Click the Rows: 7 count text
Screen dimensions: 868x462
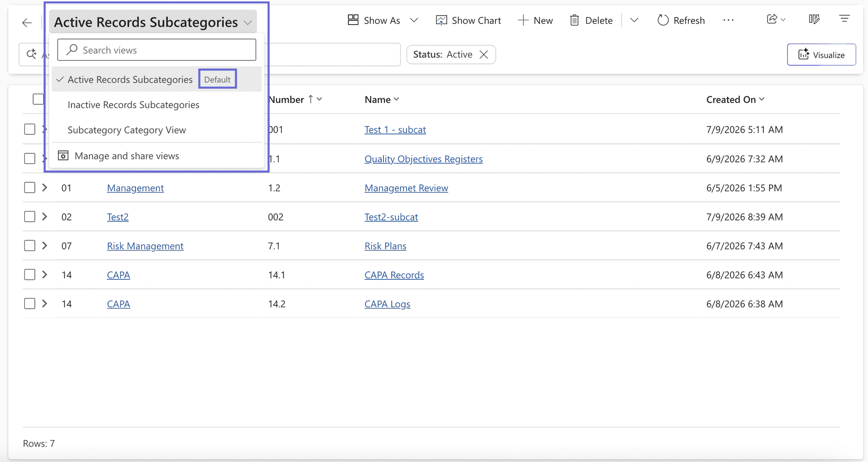[x=39, y=443]
